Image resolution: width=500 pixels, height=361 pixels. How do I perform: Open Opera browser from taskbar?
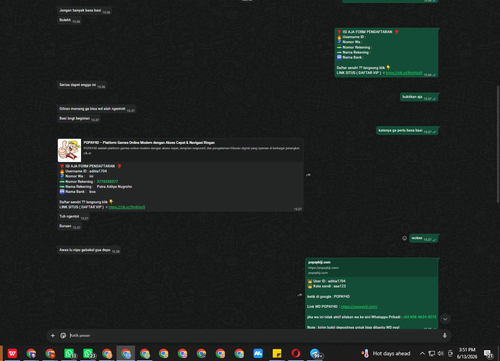[296, 353]
